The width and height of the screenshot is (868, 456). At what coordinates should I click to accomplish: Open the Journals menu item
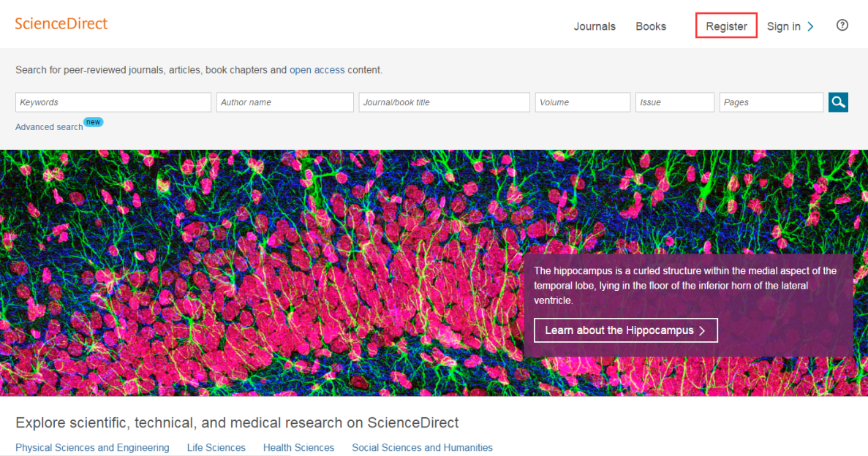(595, 26)
